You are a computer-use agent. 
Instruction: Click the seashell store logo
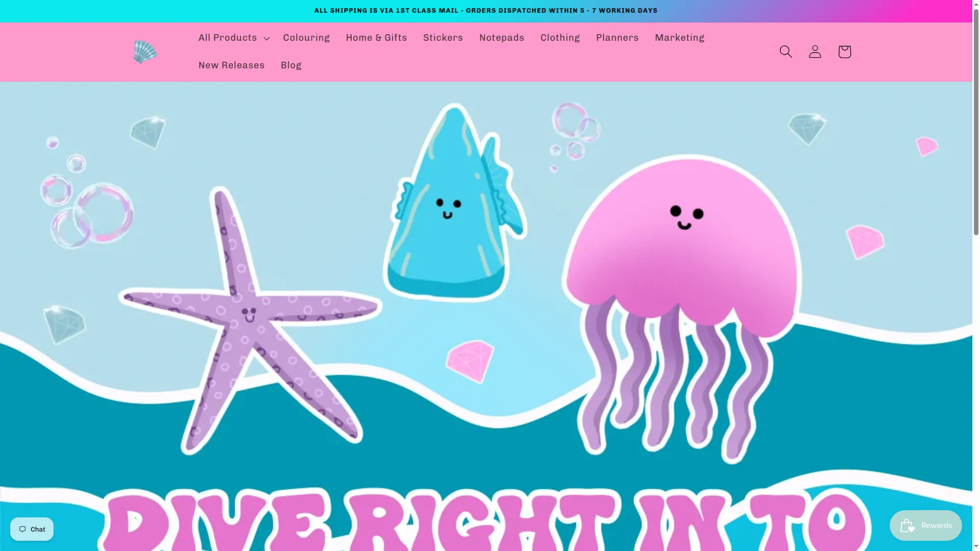click(x=145, y=52)
